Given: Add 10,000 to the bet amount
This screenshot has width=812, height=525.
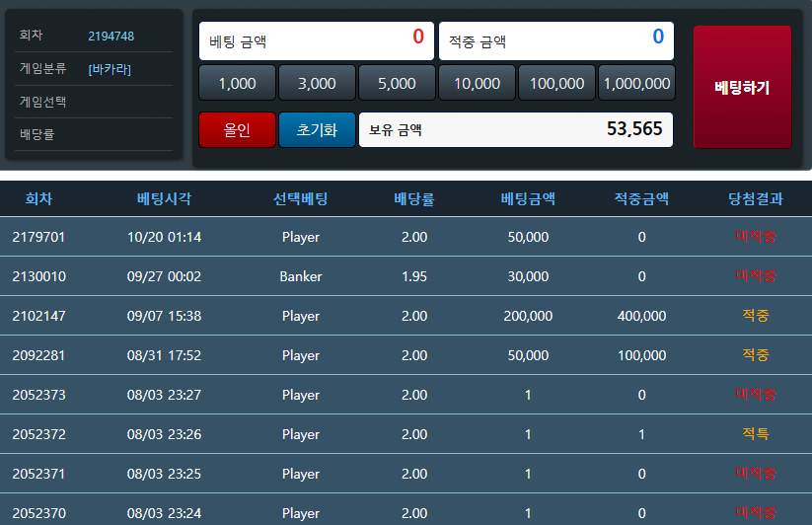Looking at the screenshot, I should (x=477, y=83).
